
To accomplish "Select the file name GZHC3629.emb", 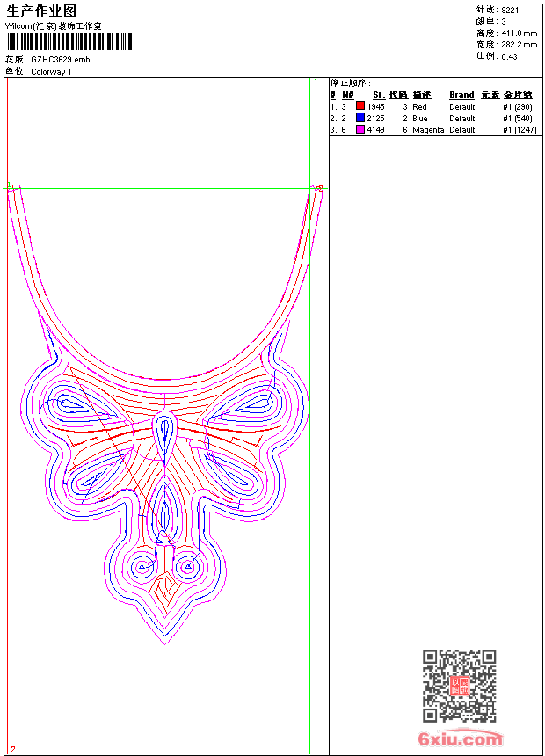I will coord(61,60).
